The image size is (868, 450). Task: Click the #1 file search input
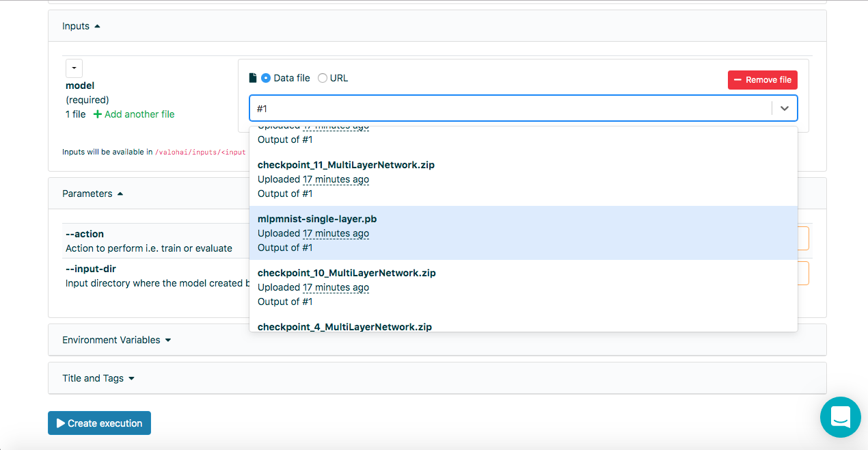(511, 108)
